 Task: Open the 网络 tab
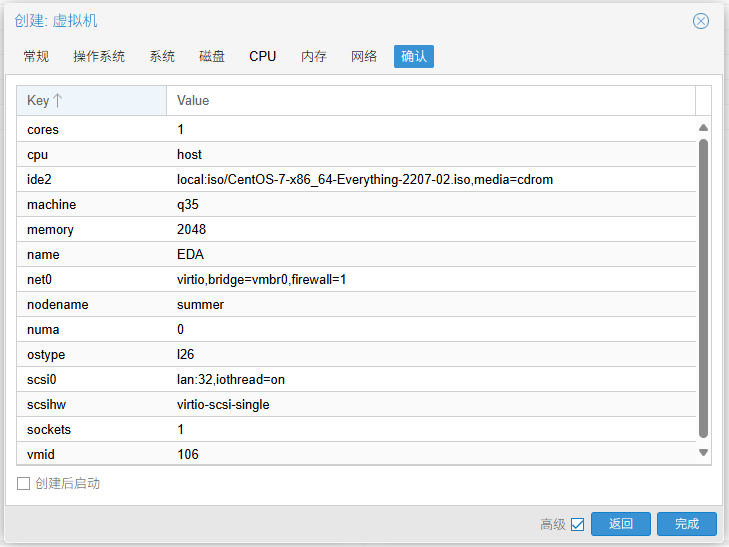click(x=364, y=56)
